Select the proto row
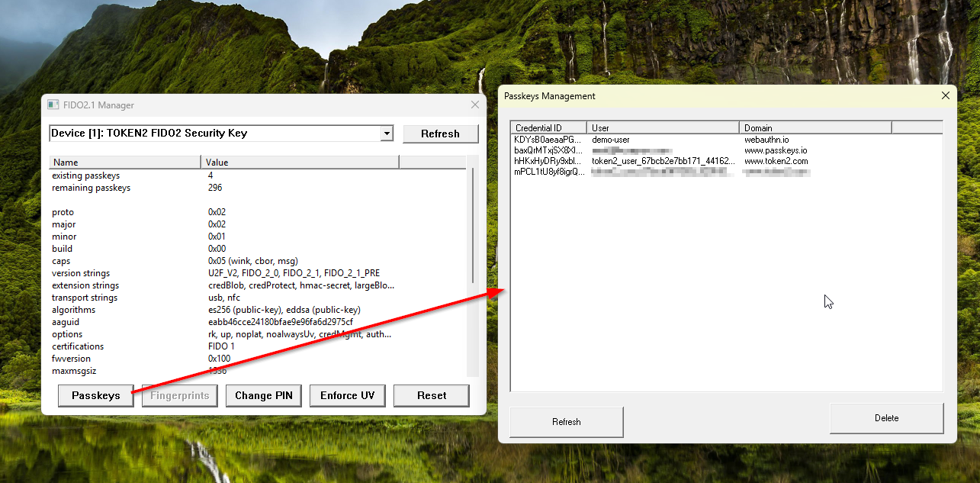This screenshot has width=980, height=483. (258, 212)
